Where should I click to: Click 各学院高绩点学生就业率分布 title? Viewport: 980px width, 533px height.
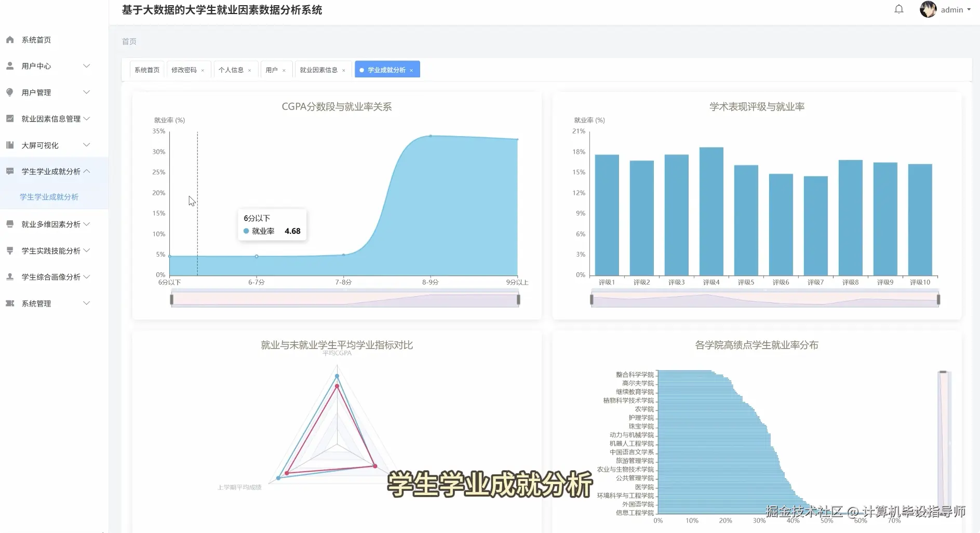[x=756, y=345]
